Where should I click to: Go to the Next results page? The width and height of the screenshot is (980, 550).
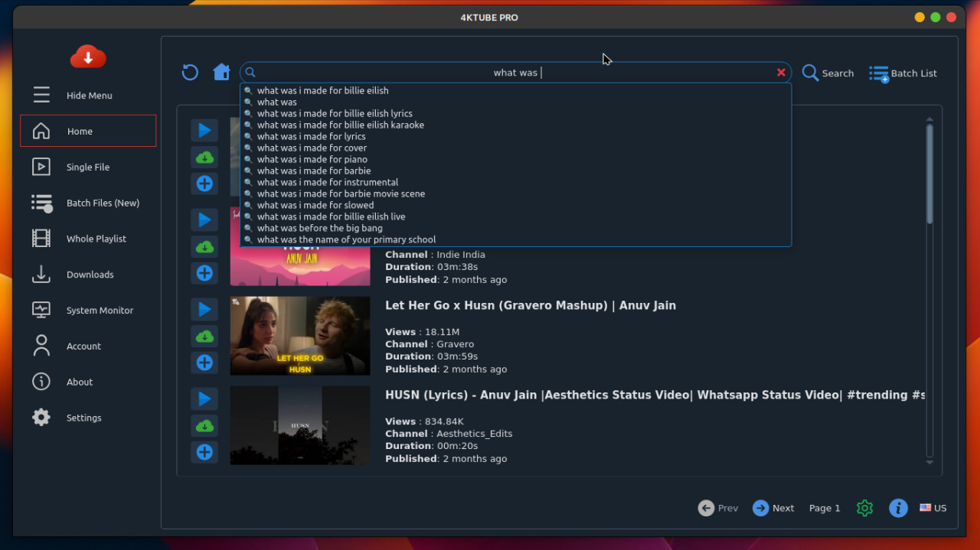click(773, 508)
